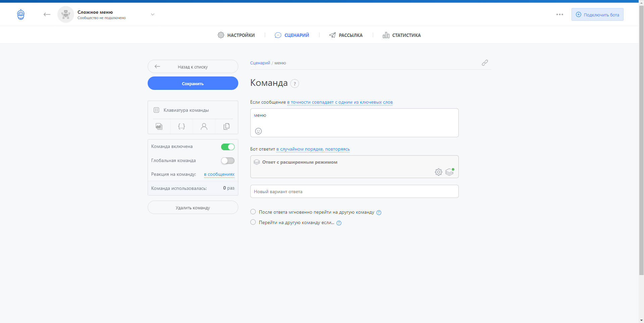Open Клавиатура команды panel
644x323 pixels.
193,110
